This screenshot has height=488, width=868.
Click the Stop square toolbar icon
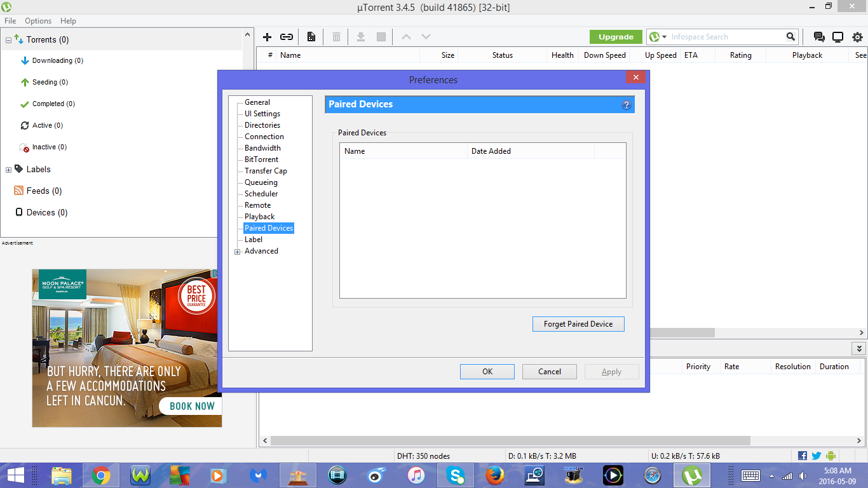coord(381,37)
